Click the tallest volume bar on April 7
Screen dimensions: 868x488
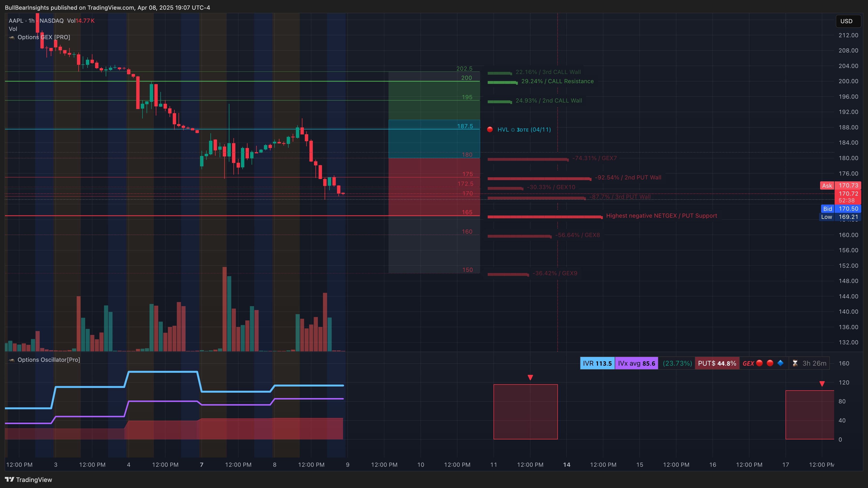224,309
